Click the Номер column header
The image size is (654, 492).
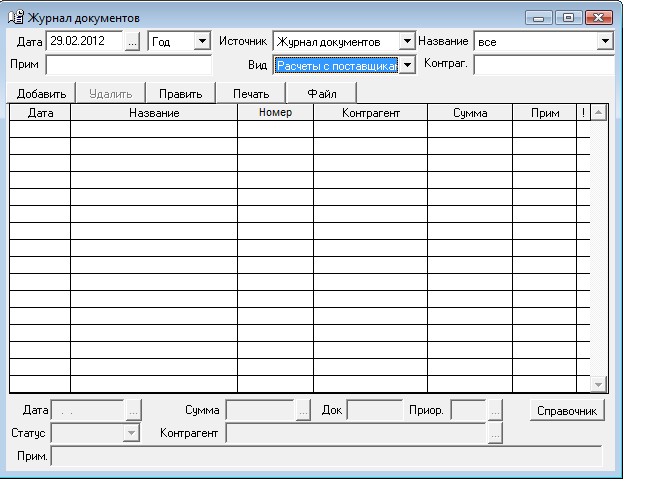274,114
